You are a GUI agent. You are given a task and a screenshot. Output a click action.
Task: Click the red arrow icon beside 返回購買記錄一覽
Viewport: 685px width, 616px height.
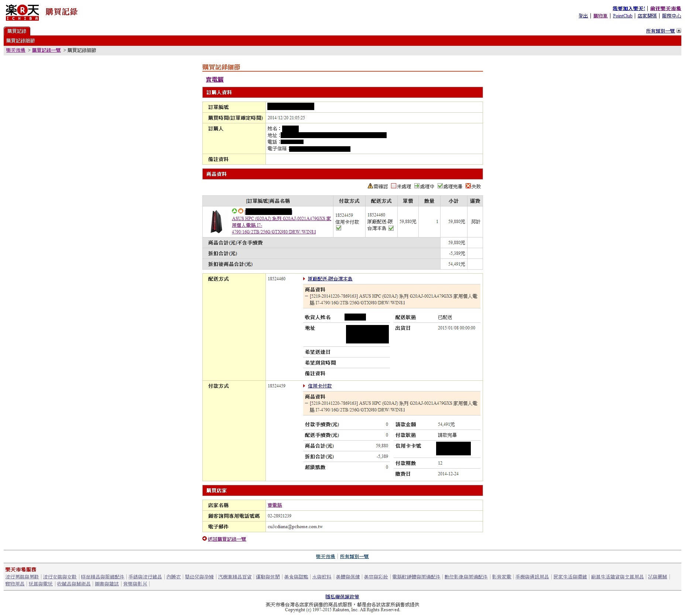(205, 538)
